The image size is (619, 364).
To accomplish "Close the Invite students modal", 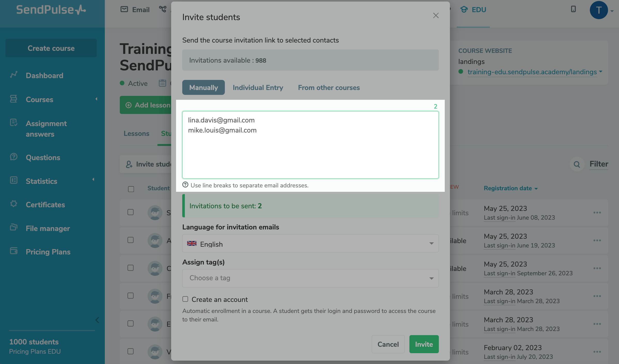I will (436, 16).
